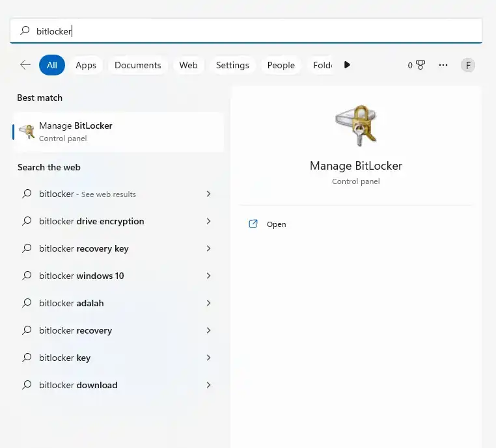
Task: Click magnifier icon beside 'bitlocker download'
Action: pos(27,384)
